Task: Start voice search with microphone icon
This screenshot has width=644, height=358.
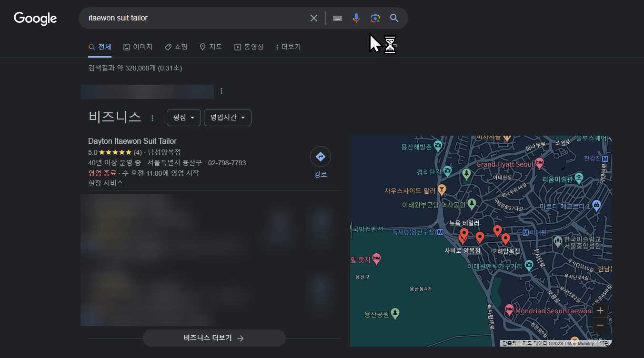Action: click(356, 18)
